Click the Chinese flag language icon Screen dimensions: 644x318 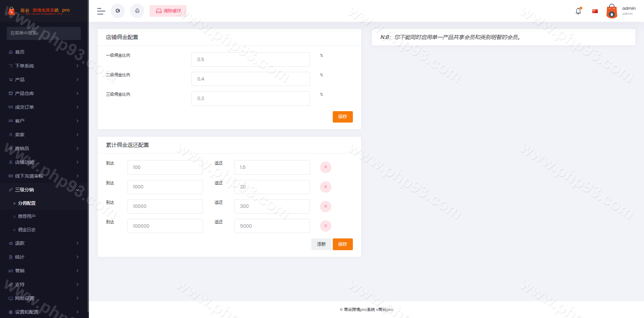(595, 11)
